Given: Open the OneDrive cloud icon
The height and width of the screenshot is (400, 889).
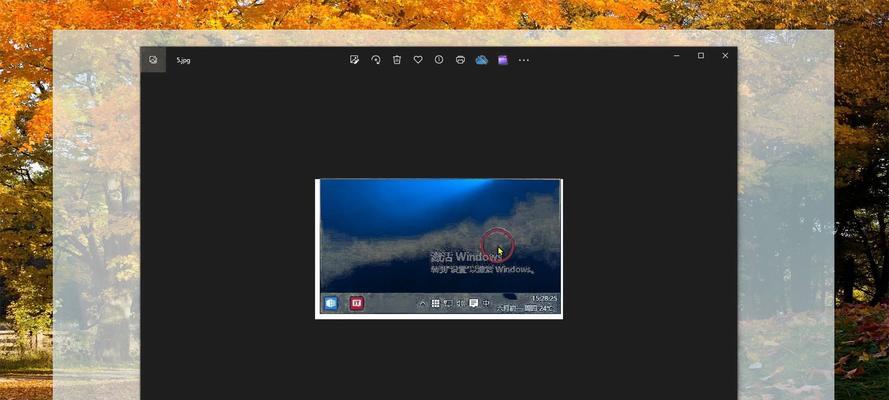Looking at the screenshot, I should point(481,59).
